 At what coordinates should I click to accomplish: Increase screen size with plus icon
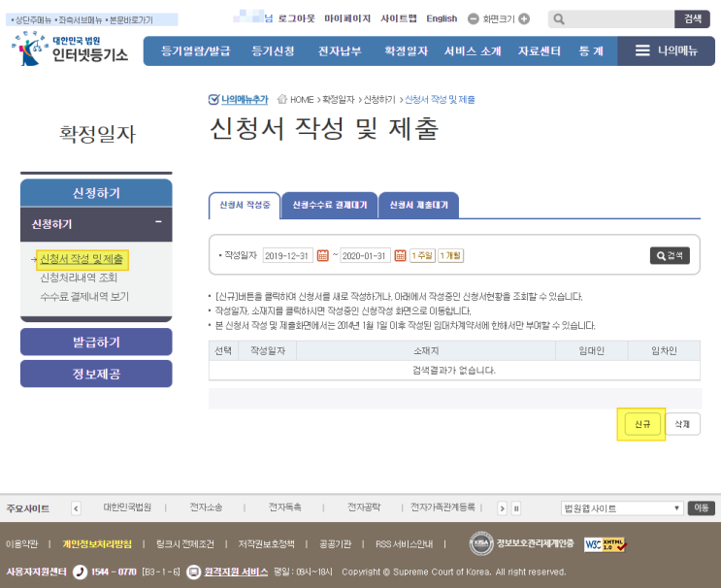tap(524, 18)
